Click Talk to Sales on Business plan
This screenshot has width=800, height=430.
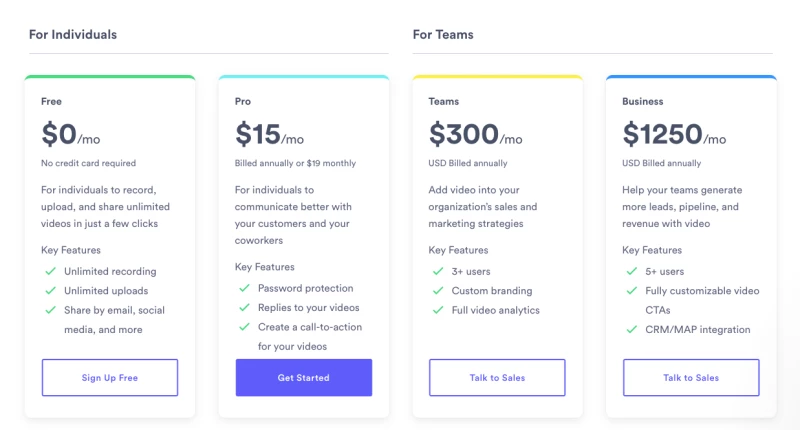(691, 378)
